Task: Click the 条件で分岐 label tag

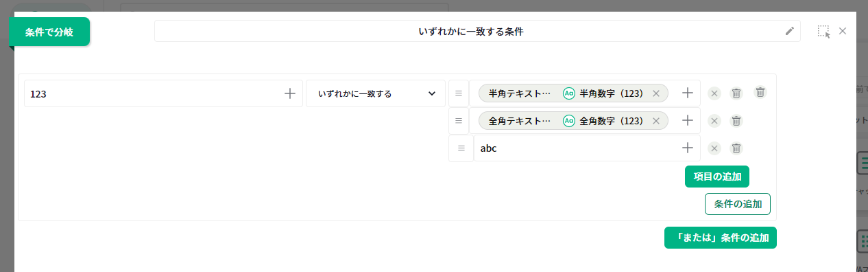Action: click(x=49, y=32)
